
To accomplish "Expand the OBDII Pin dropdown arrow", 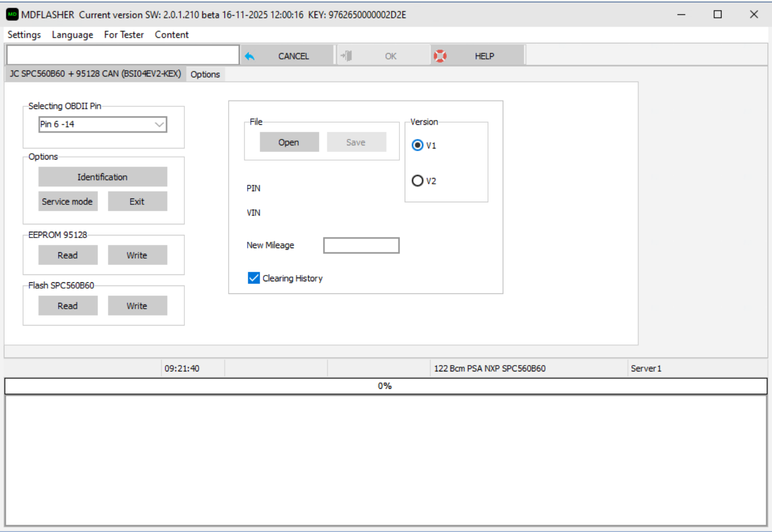I will [x=159, y=124].
